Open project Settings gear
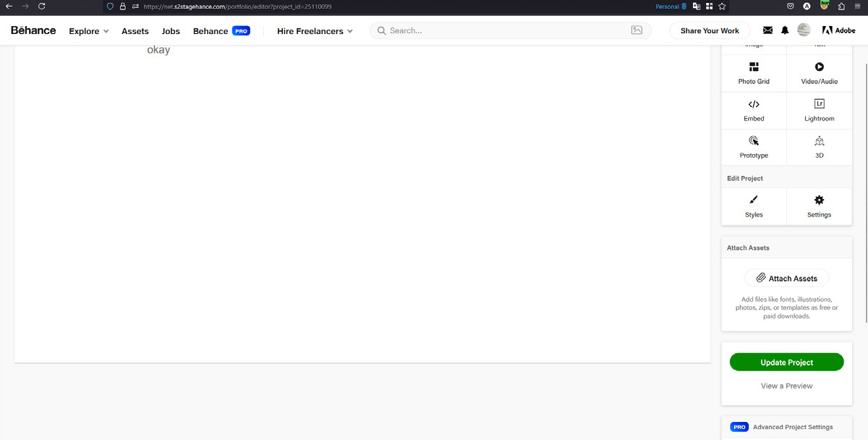This screenshot has height=440, width=868. tap(819, 206)
